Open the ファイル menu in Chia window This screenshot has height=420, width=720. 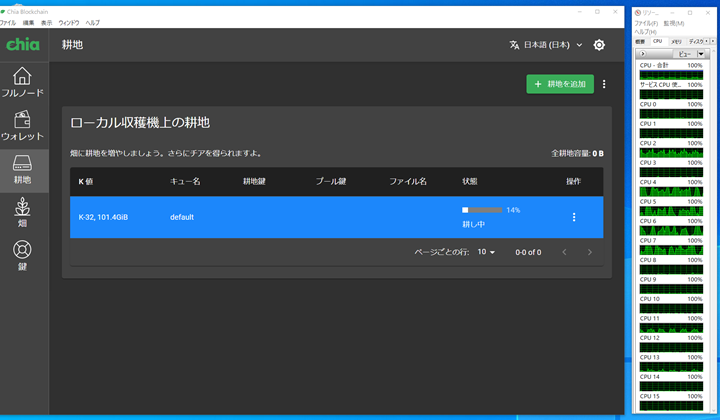pyautogui.click(x=8, y=22)
